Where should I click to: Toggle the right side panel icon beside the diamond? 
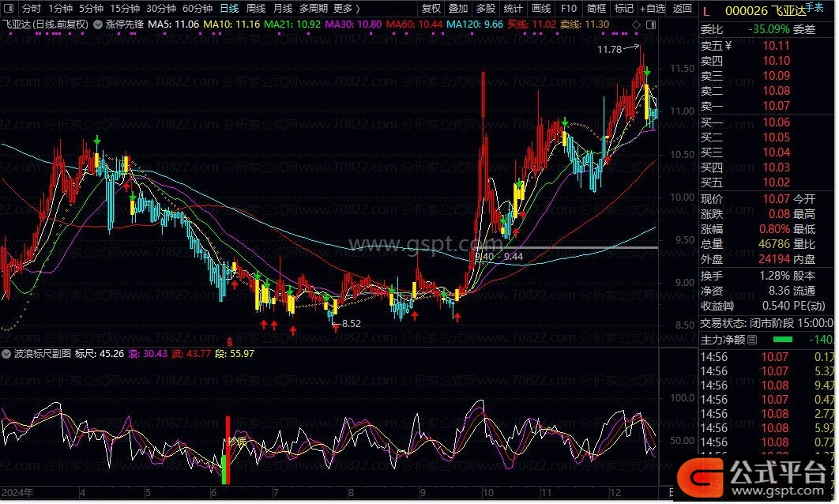[x=651, y=24]
